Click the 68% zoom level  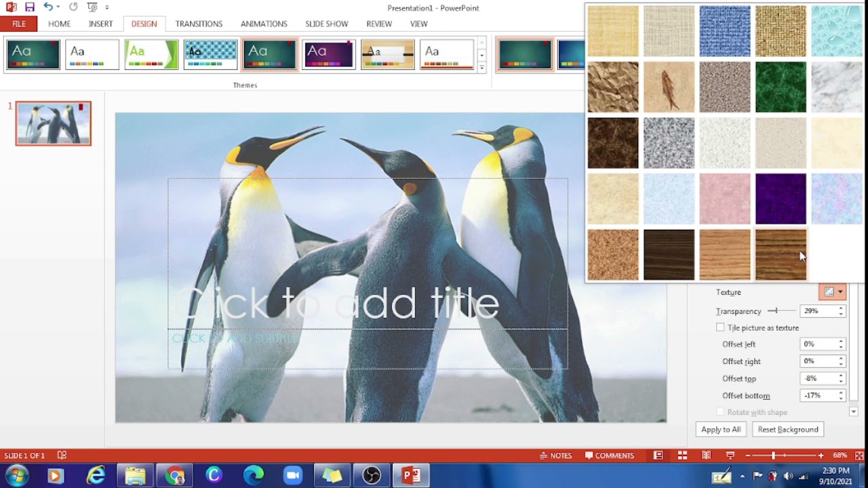[840, 455]
